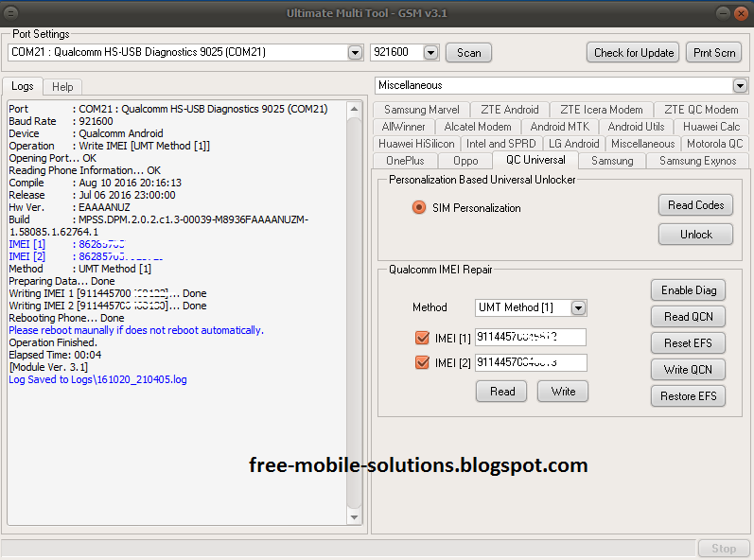Click the Write IMEI button
The height and width of the screenshot is (560, 754).
tap(563, 392)
